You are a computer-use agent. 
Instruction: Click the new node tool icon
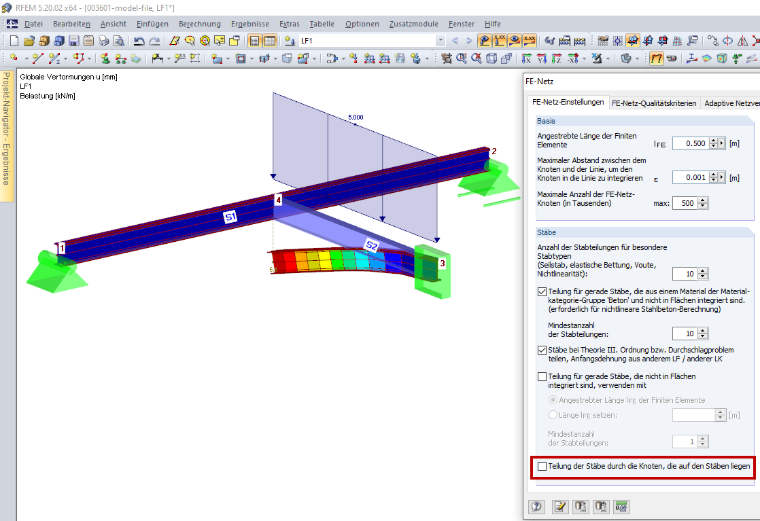pos(14,59)
